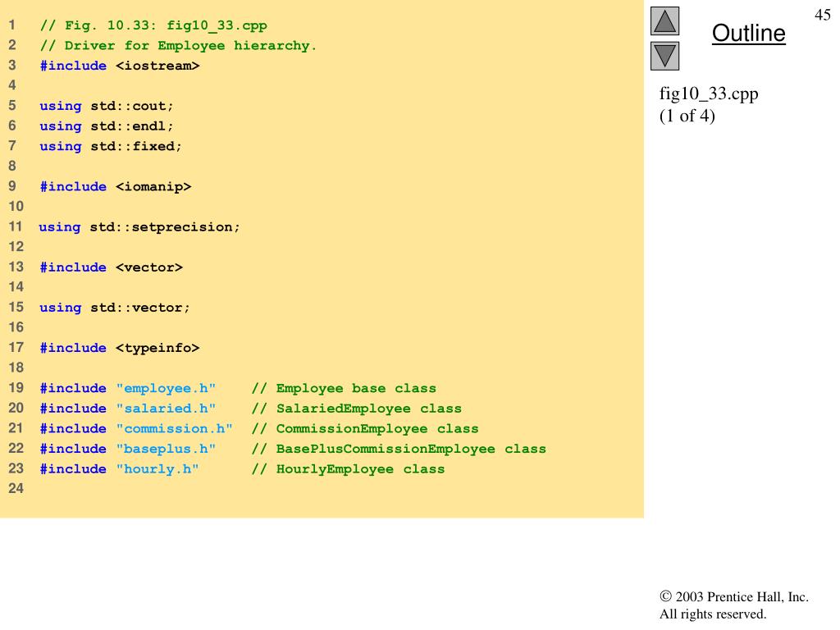The image size is (840, 630).
Task: Click the '// Fig. 10.33: fig10_33.cpp' comment
Action: (x=153, y=25)
